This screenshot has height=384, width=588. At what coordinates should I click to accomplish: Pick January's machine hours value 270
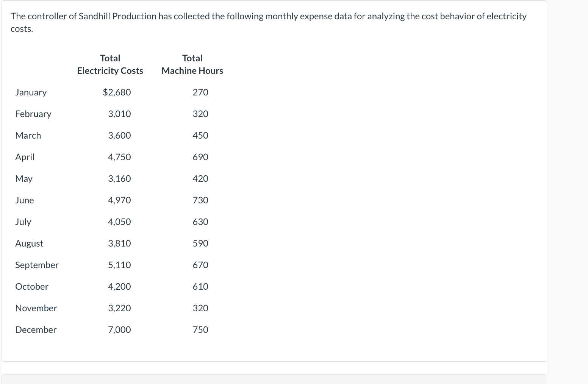click(200, 92)
